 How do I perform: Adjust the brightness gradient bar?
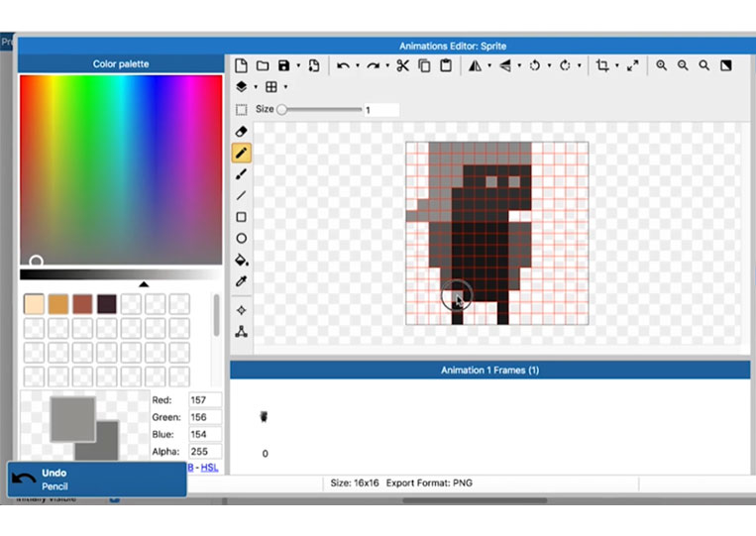click(x=121, y=274)
